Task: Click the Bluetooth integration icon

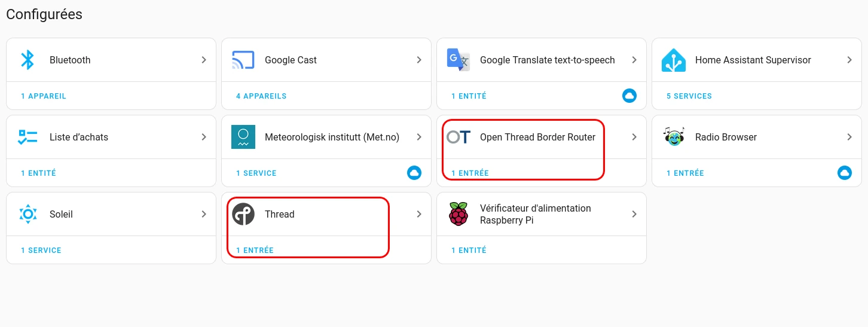Action: [27, 60]
